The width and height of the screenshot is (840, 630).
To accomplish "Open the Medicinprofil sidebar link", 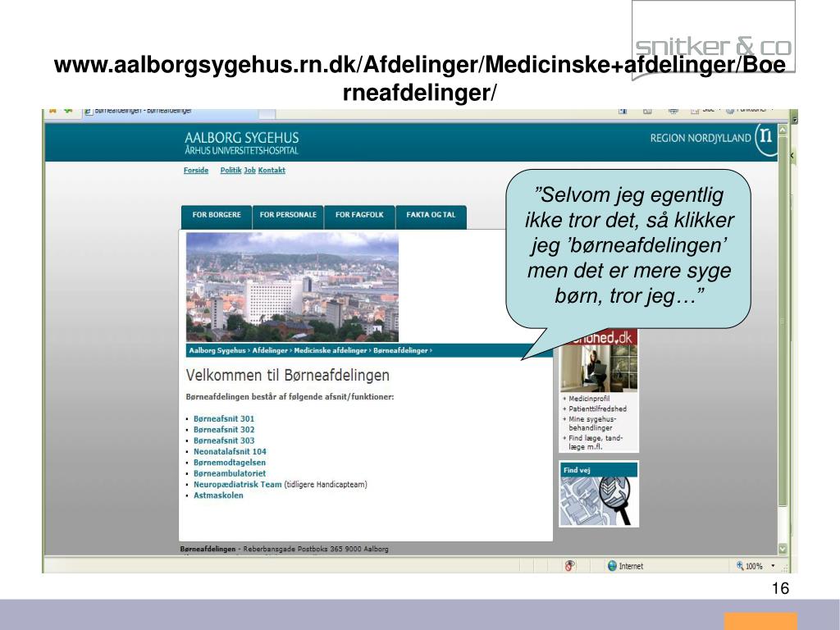I will (589, 399).
